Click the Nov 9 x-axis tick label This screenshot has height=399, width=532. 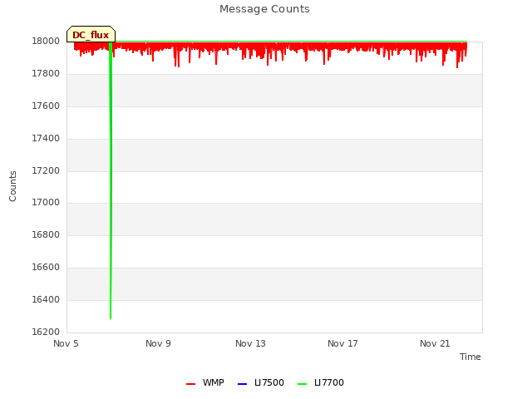click(x=158, y=343)
